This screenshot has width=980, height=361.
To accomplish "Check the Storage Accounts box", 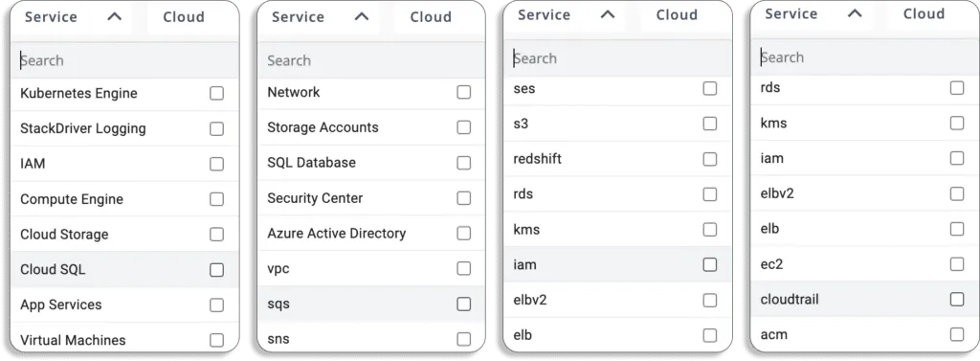I will (464, 127).
